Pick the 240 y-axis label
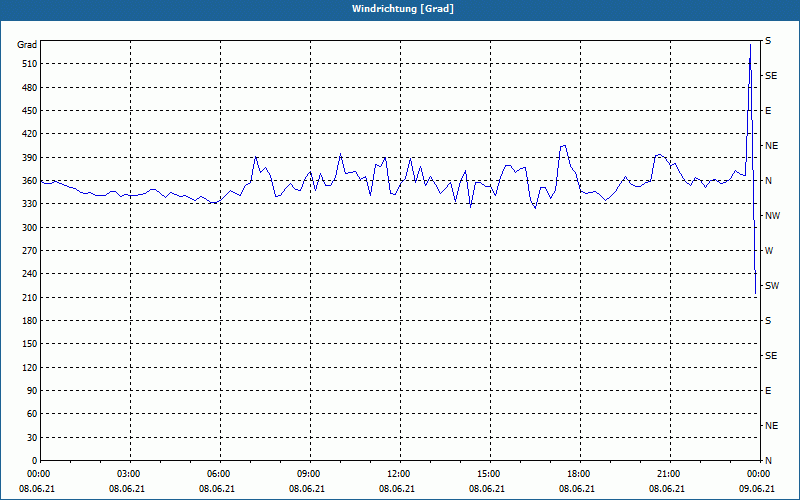The image size is (800, 500). pyautogui.click(x=29, y=274)
